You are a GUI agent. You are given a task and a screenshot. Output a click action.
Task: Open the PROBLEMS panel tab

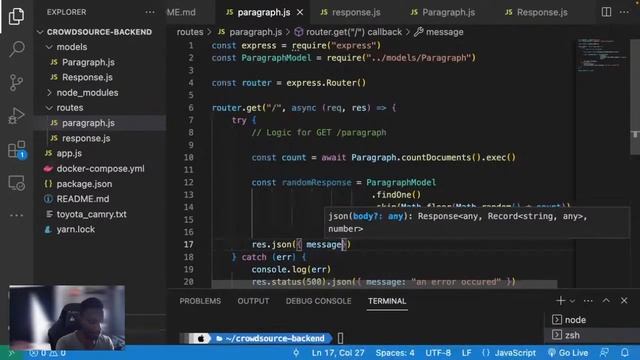(200, 301)
